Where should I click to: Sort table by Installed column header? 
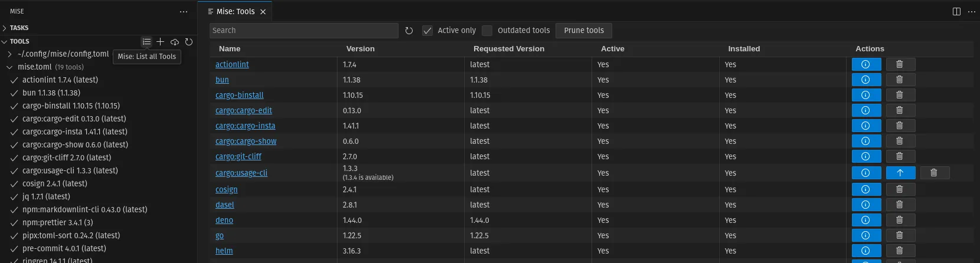pos(744,49)
